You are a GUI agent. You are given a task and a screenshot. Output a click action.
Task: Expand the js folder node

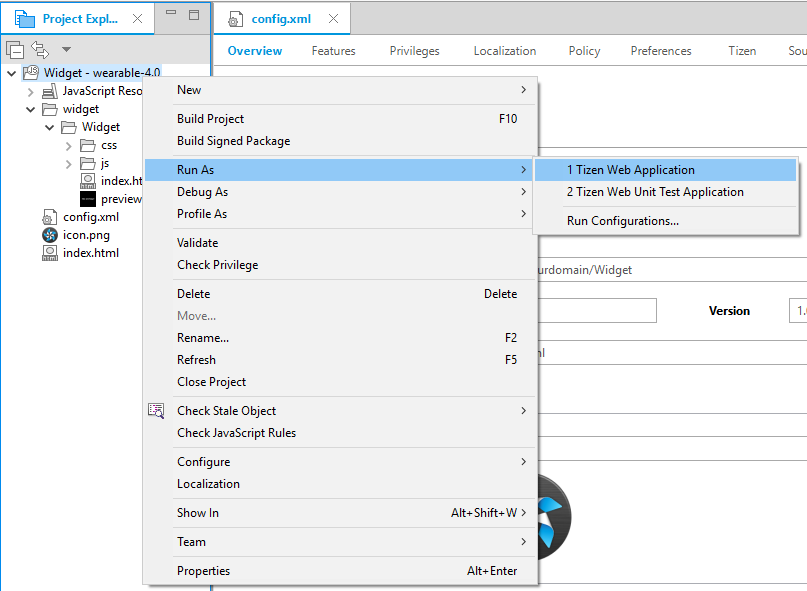(68, 163)
